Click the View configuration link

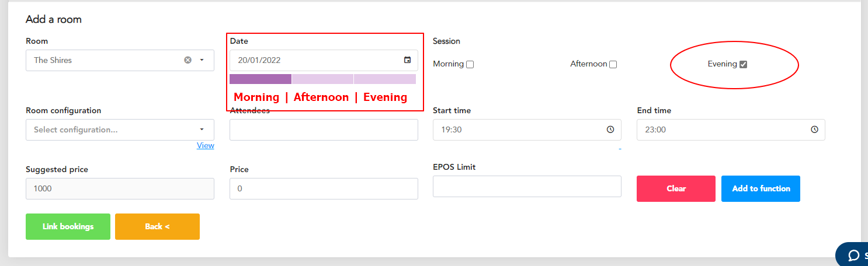205,145
